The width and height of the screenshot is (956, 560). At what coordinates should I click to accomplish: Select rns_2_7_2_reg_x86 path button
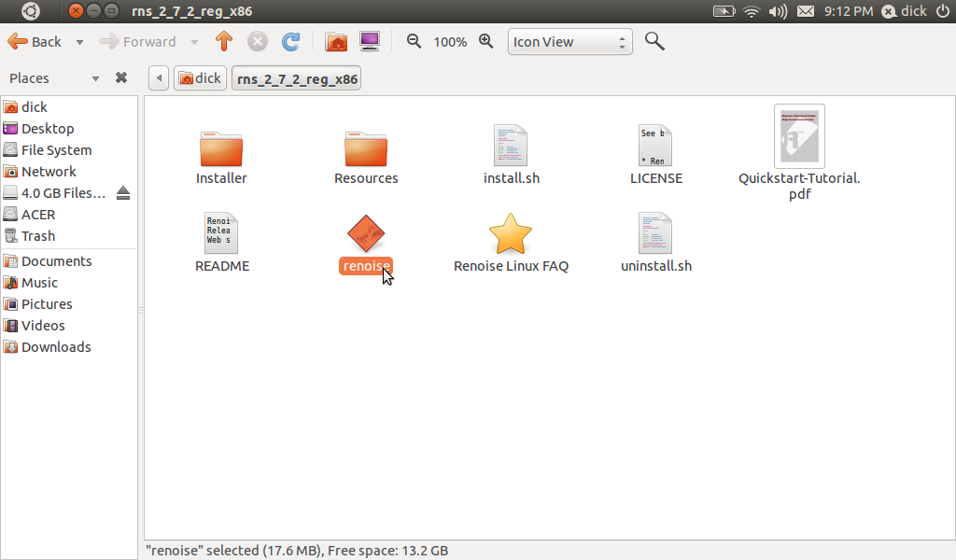pyautogui.click(x=296, y=78)
